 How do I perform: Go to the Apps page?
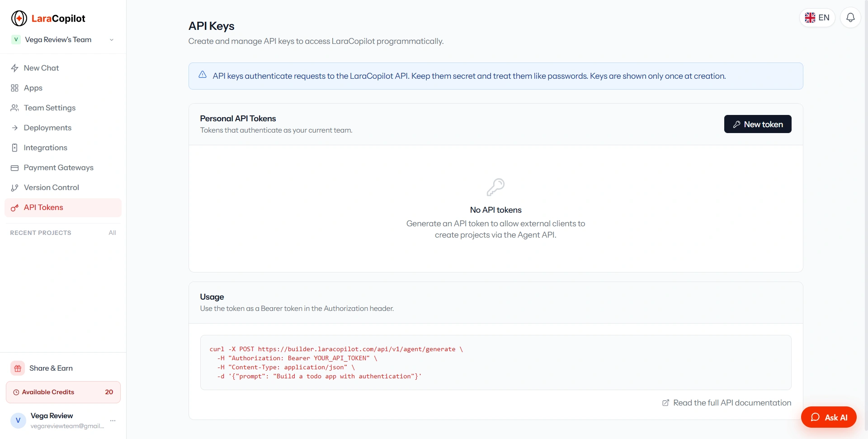point(63,88)
